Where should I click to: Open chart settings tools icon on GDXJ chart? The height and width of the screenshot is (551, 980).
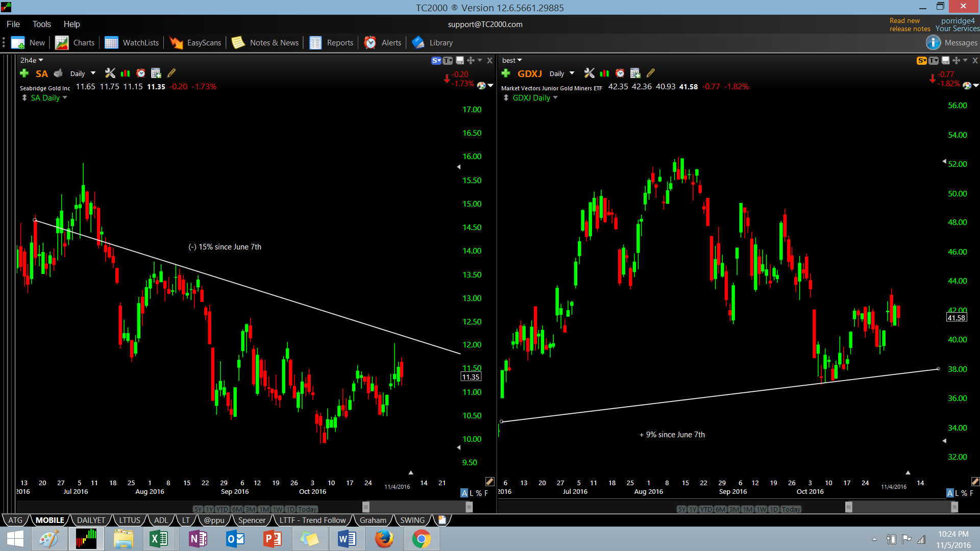[589, 73]
